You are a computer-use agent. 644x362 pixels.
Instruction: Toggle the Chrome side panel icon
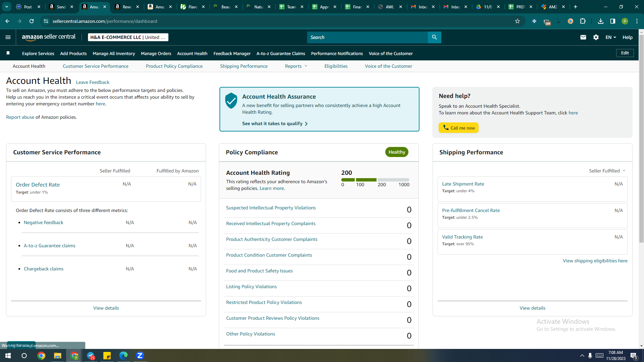pos(613,21)
